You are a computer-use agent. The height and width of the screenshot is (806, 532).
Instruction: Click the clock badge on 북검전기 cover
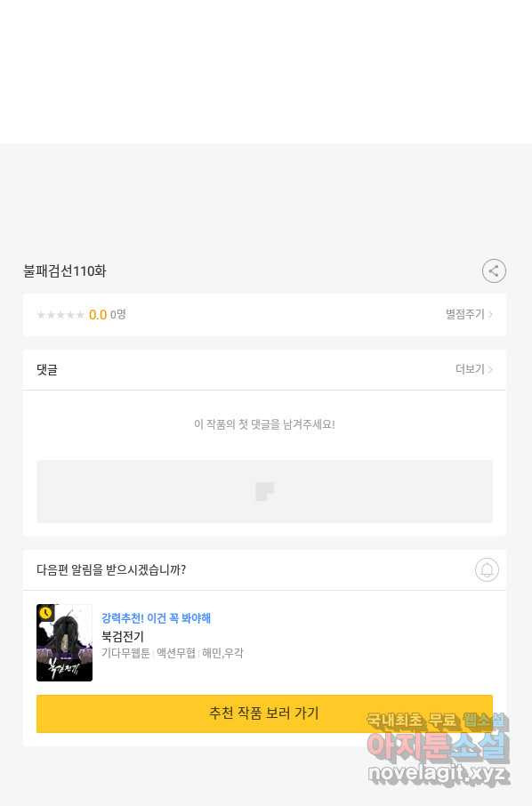coord(45,613)
